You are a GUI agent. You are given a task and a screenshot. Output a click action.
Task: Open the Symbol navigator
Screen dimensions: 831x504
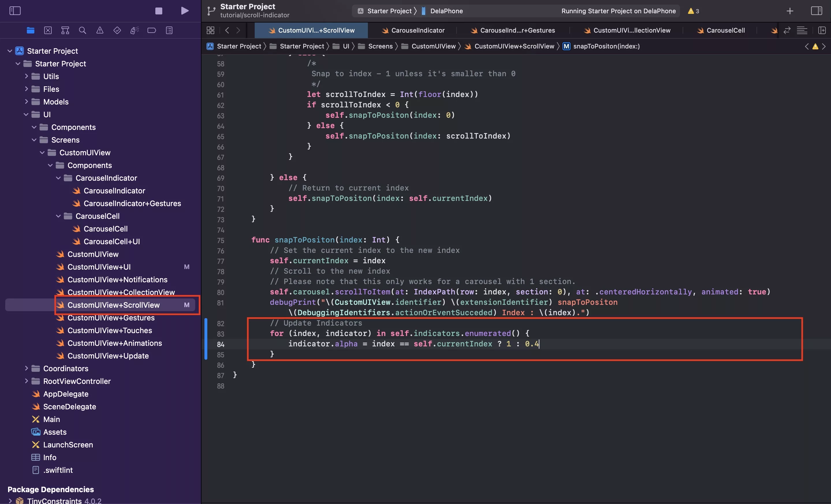point(65,30)
